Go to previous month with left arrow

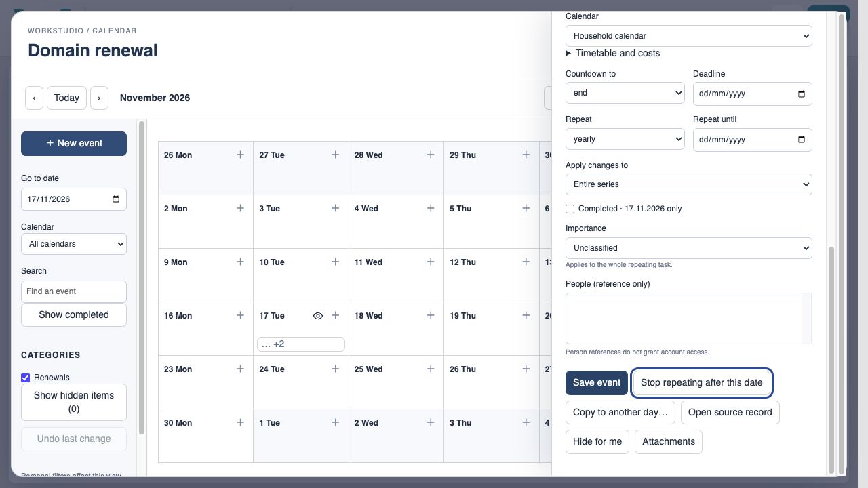[x=34, y=98]
